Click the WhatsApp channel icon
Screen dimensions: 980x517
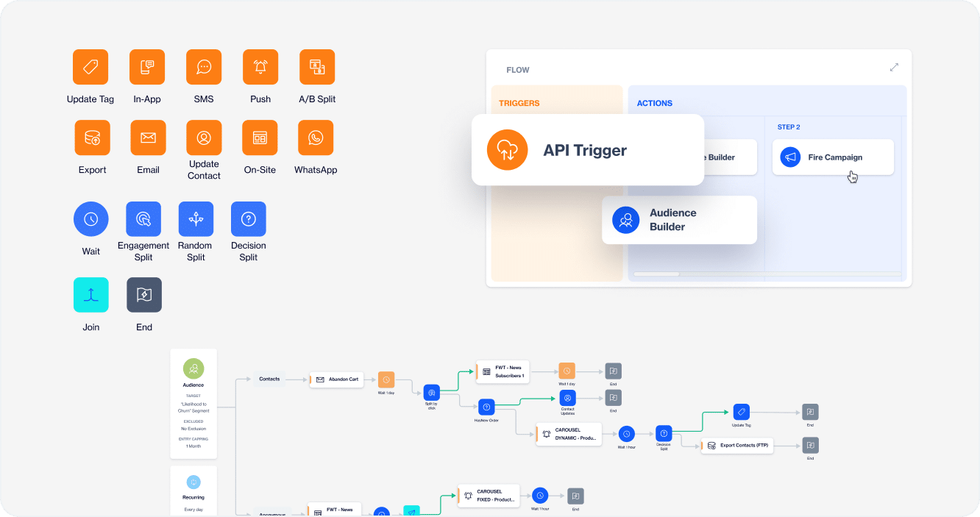316,138
